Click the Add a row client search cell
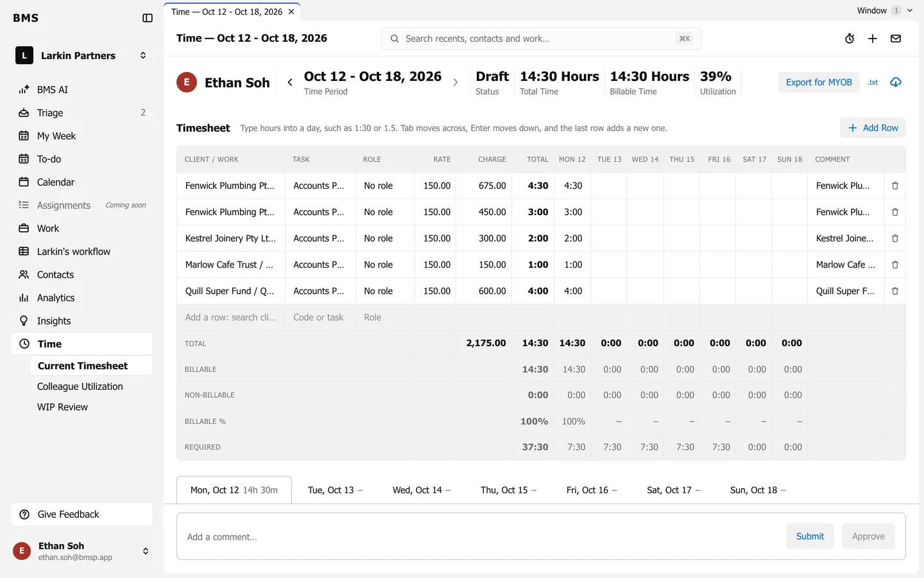 231,317
